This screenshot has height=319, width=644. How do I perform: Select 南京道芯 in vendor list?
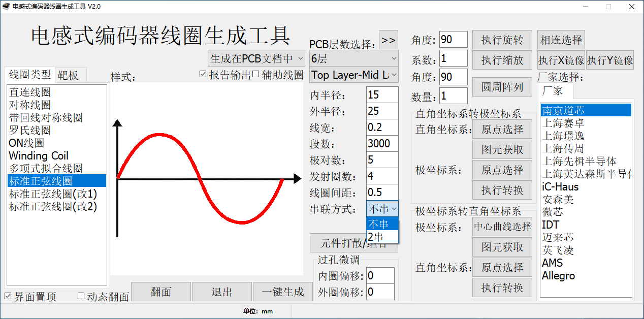coord(586,110)
